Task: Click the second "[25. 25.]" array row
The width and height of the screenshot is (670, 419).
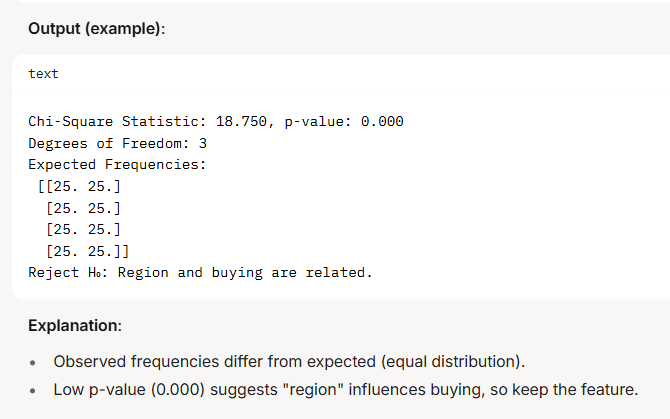Action: (83, 208)
